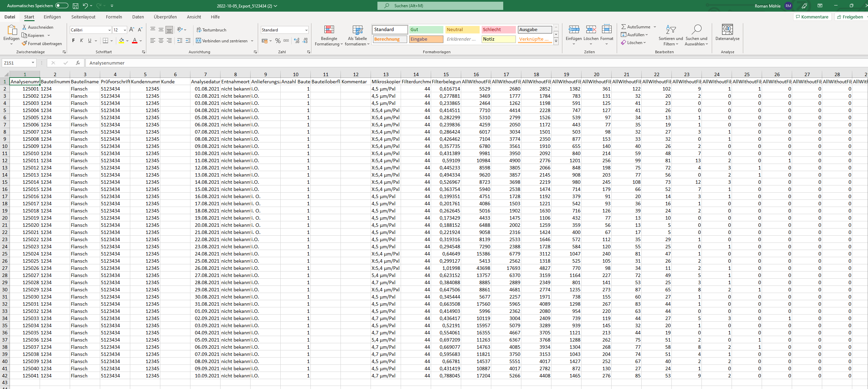Click the insert function fx icon

(78, 63)
